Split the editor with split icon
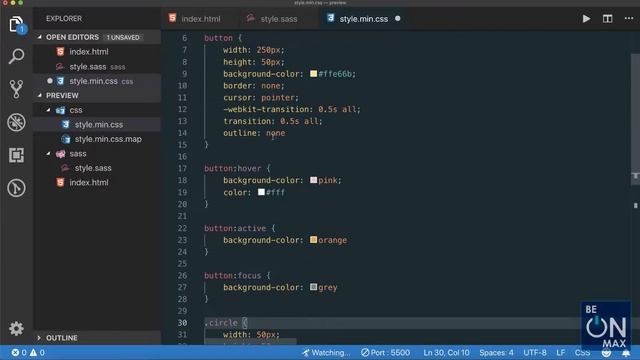This screenshot has width=640, height=360. 607,19
